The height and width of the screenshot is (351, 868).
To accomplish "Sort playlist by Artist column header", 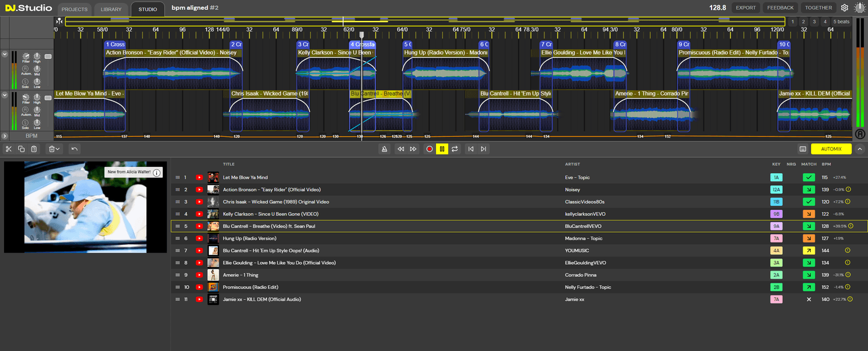I will coord(573,164).
